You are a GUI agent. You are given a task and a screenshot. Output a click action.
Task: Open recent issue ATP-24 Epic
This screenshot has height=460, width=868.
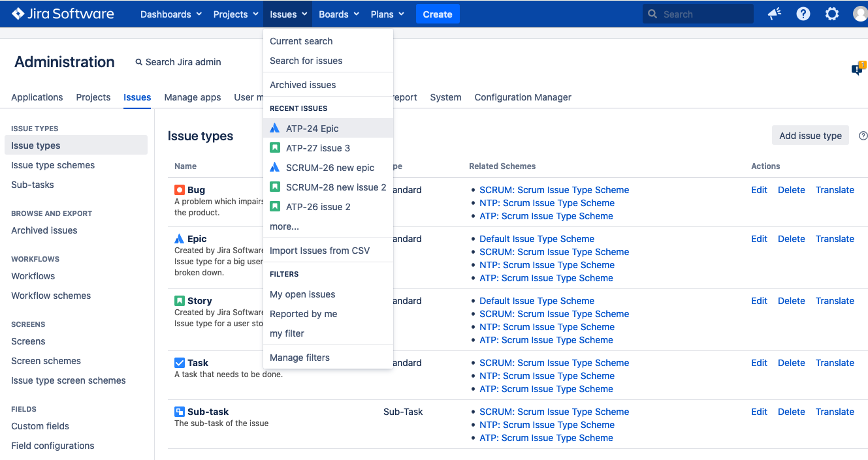coord(328,129)
